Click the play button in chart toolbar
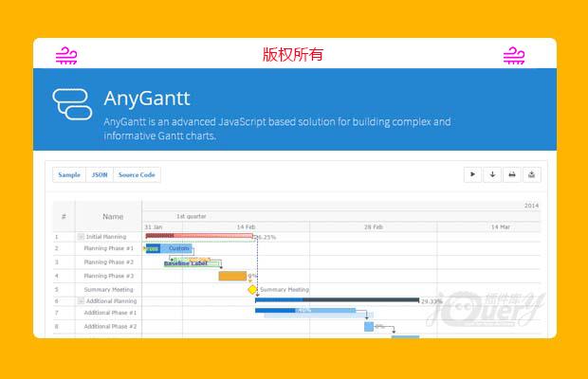The width and height of the screenshot is (588, 379). 472,174
